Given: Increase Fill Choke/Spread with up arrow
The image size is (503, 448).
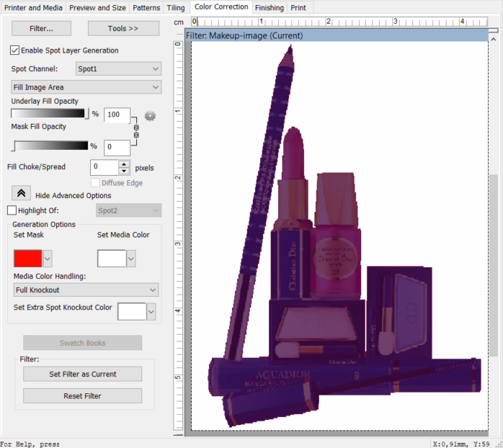Looking at the screenshot, I should click(x=124, y=163).
